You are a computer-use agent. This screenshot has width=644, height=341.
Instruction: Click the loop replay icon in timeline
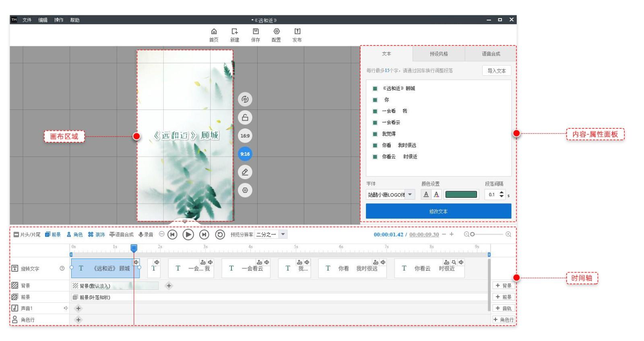click(220, 234)
